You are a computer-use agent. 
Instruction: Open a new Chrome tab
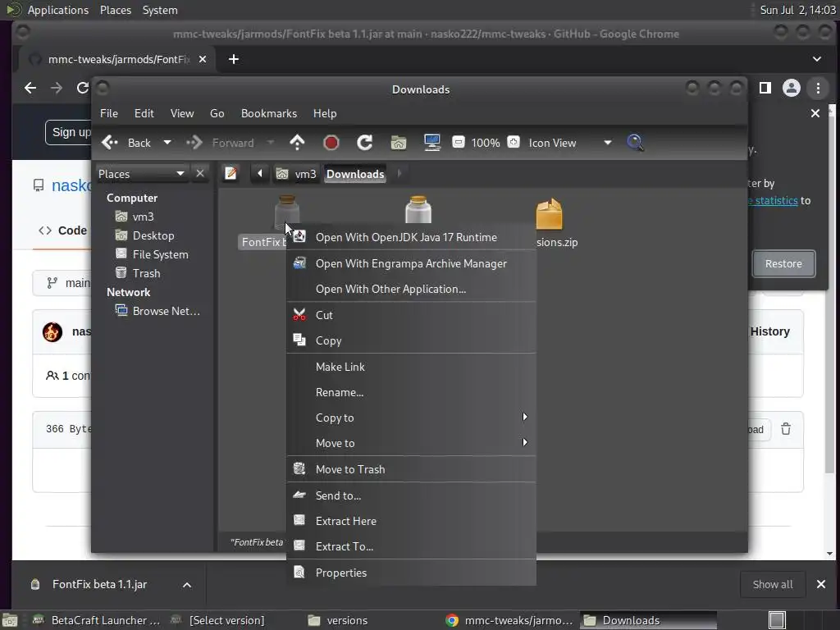(234, 59)
